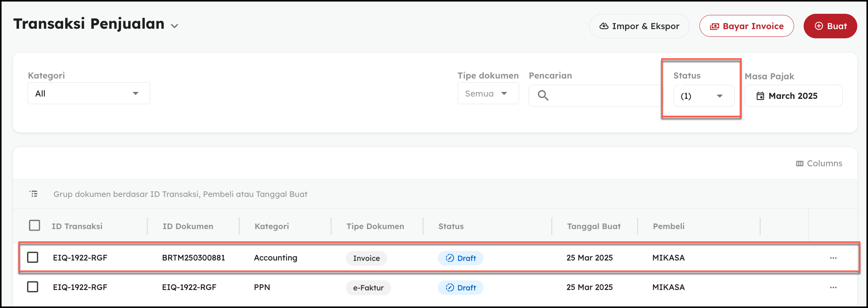Image resolution: width=868 pixels, height=308 pixels.
Task: Click Draft status badge on e-Faktur row
Action: [x=460, y=288]
